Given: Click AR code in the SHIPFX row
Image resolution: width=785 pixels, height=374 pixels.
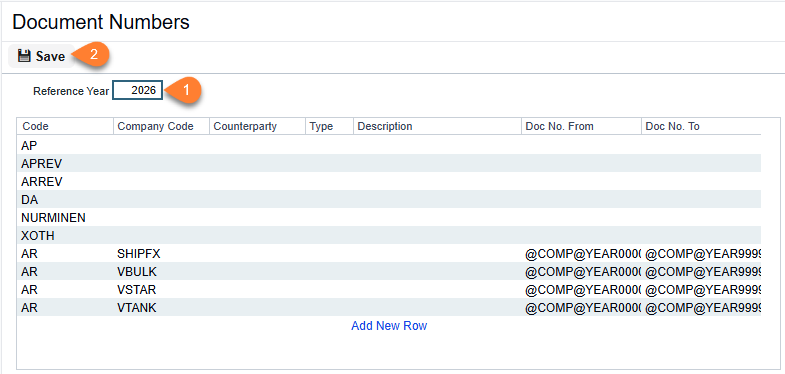Looking at the screenshot, I should tap(65, 254).
